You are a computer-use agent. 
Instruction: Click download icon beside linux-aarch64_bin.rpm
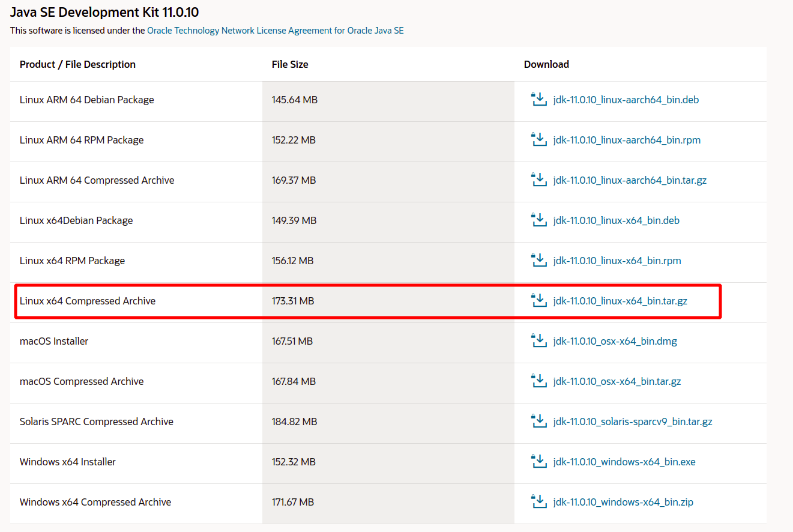tap(538, 140)
